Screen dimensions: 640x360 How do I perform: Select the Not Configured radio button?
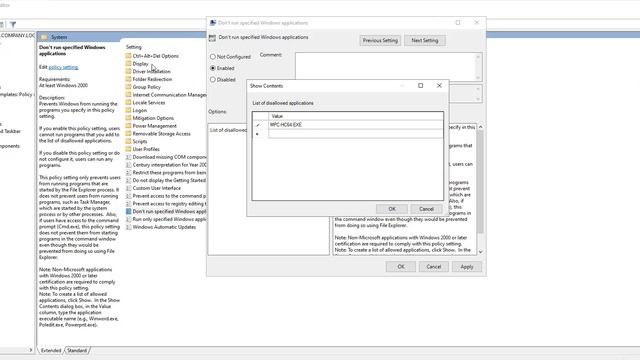(213, 57)
